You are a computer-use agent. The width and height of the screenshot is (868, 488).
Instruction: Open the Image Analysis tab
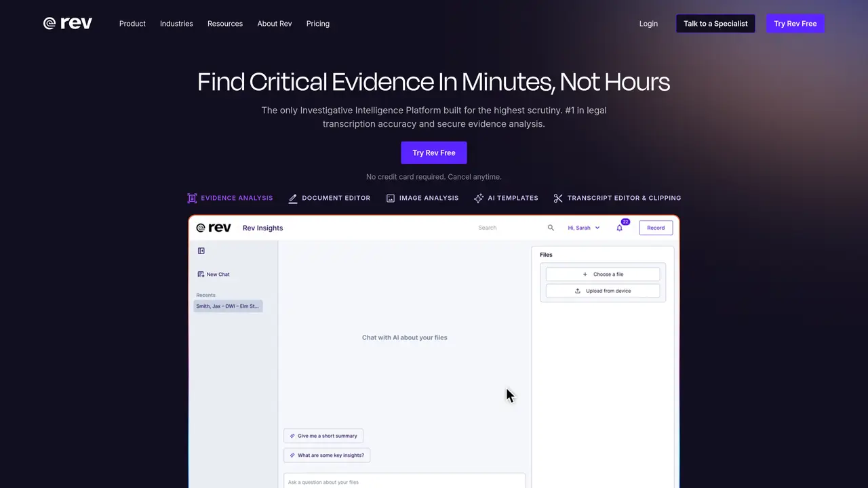tap(422, 198)
